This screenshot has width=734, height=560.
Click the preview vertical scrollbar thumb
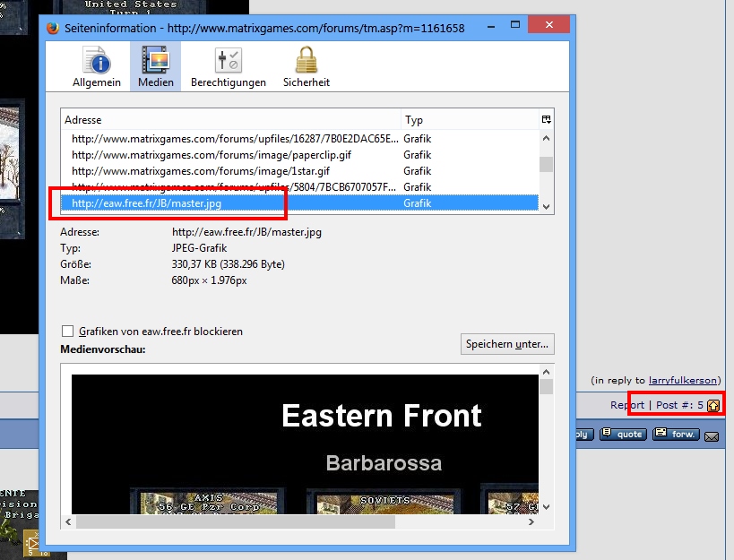546,386
